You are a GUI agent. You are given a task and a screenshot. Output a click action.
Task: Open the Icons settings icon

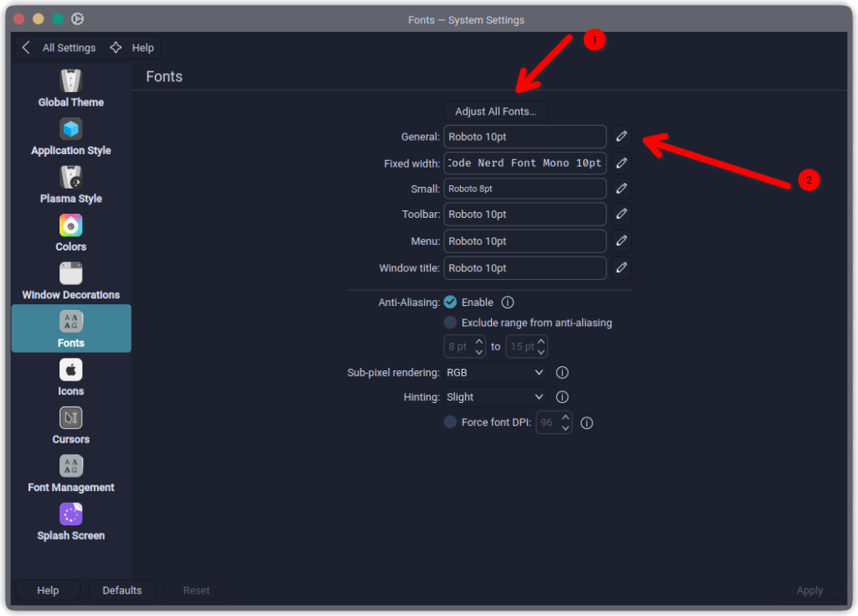(x=70, y=370)
